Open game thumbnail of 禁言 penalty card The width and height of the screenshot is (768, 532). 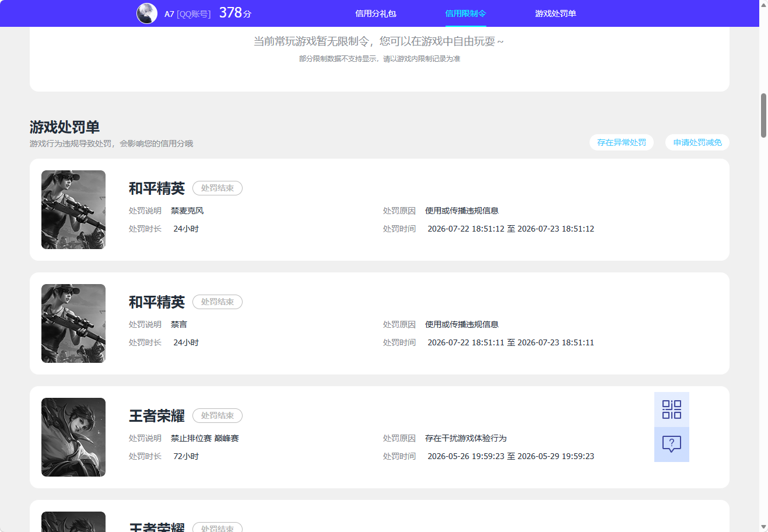[73, 323]
